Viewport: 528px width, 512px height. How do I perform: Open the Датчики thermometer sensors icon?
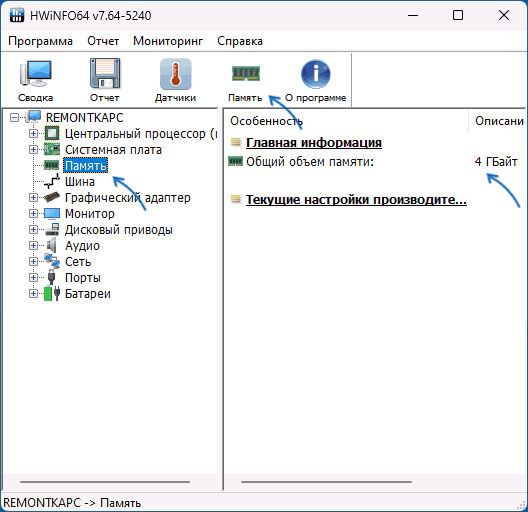(x=175, y=74)
